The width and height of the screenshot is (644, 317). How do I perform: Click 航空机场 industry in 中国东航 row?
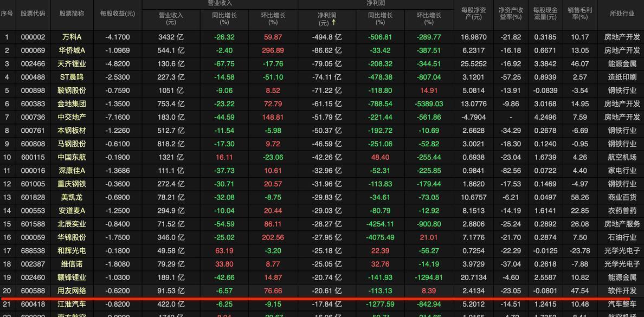click(x=622, y=157)
